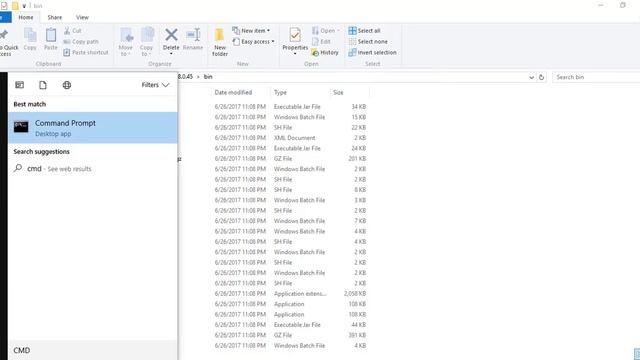Click the Search bin field
Viewport: 640px width, 360px height.
(x=596, y=77)
